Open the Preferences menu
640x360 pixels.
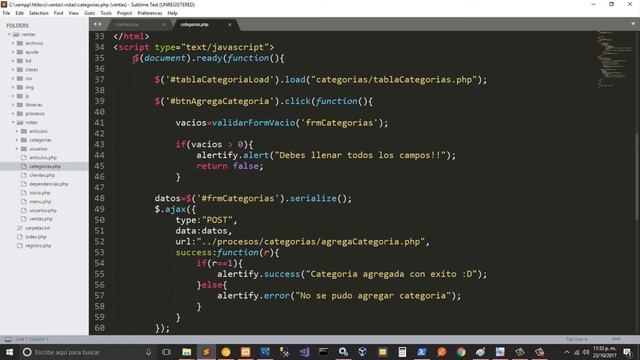point(150,13)
